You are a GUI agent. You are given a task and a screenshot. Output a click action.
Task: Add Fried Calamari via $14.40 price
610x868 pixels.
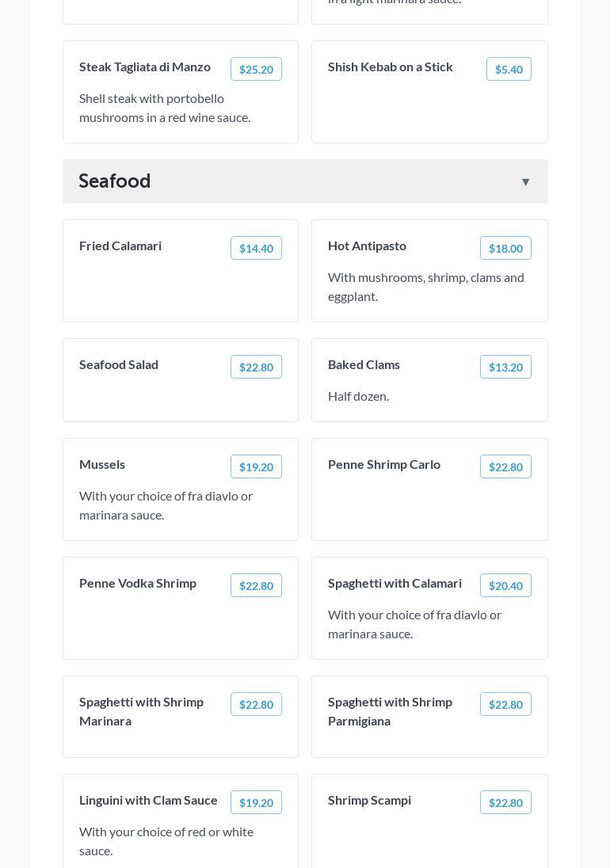(x=256, y=249)
